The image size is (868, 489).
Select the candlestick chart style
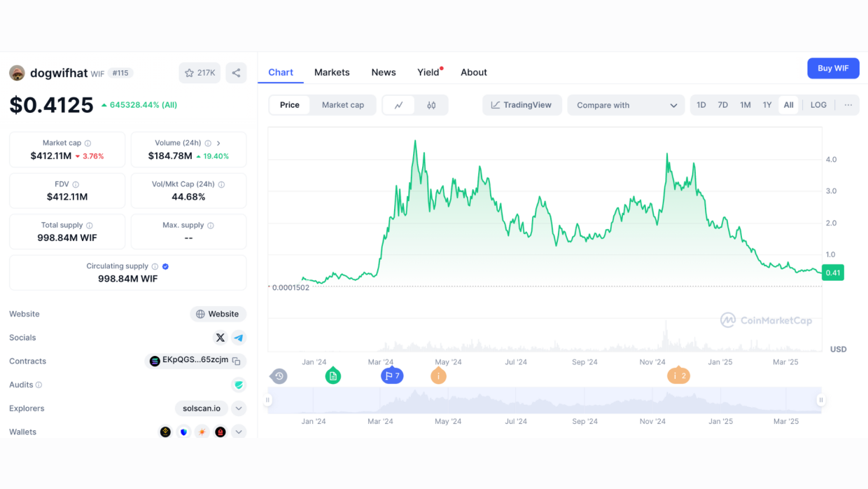[431, 105]
